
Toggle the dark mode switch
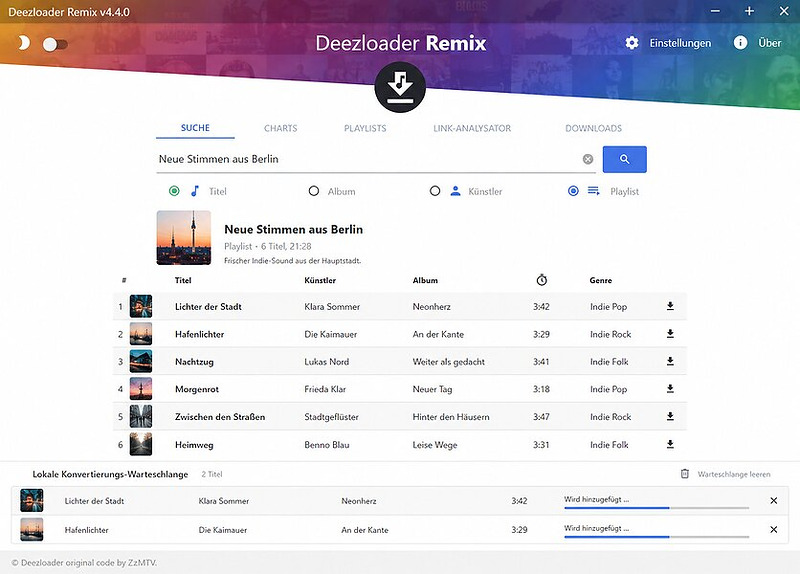55,44
